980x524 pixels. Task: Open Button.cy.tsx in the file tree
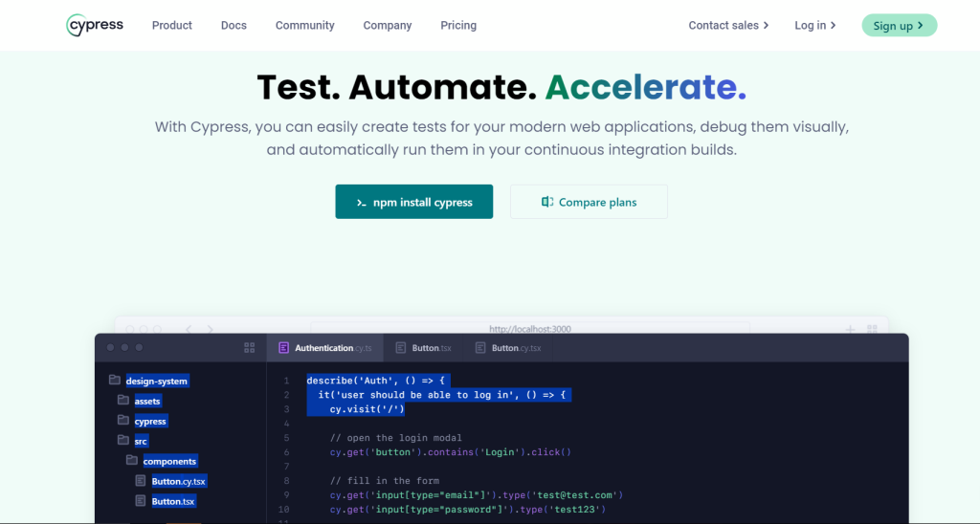tap(179, 481)
